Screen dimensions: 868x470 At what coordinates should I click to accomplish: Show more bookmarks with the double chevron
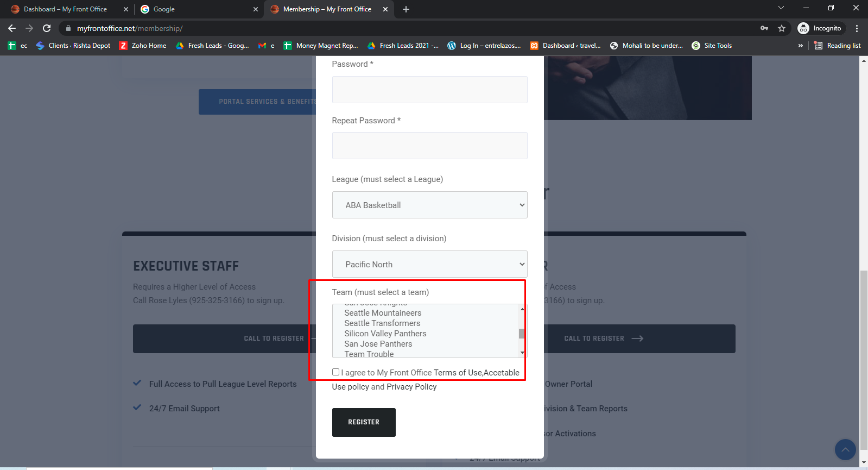[800, 46]
